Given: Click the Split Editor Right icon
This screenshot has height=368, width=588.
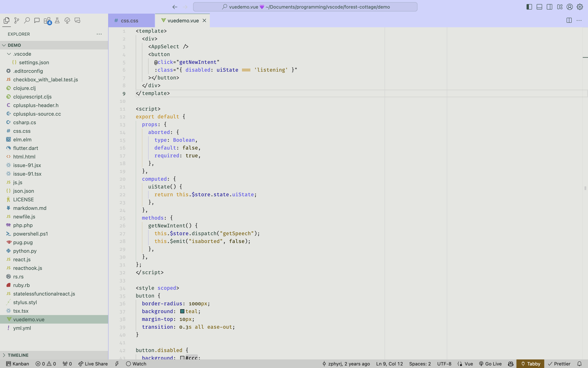Looking at the screenshot, I should [569, 20].
